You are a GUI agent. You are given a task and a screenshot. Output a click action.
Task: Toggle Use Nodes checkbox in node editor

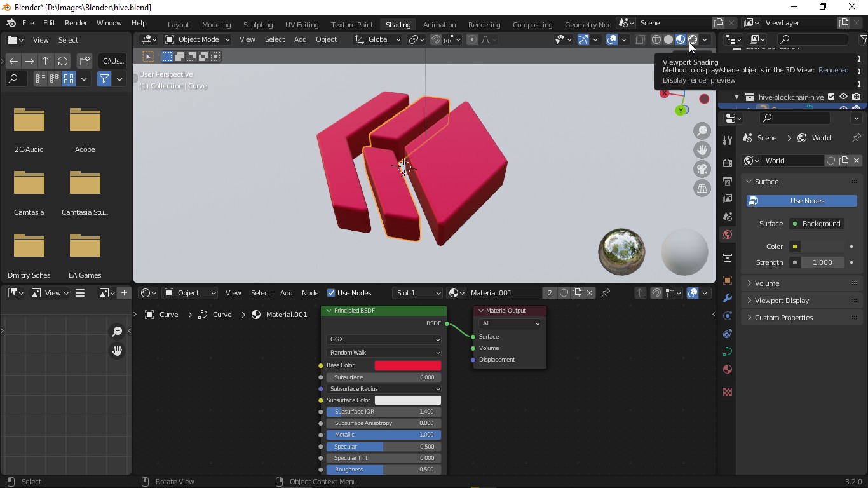[331, 293]
